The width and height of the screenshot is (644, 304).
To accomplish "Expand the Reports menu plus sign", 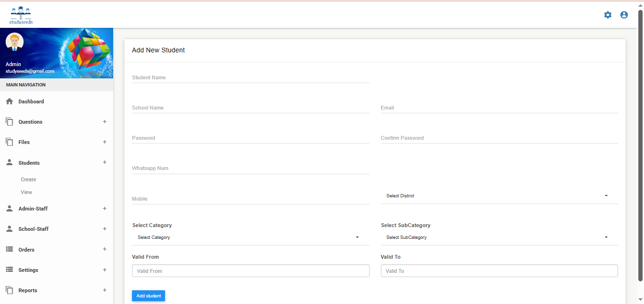I will tap(105, 290).
